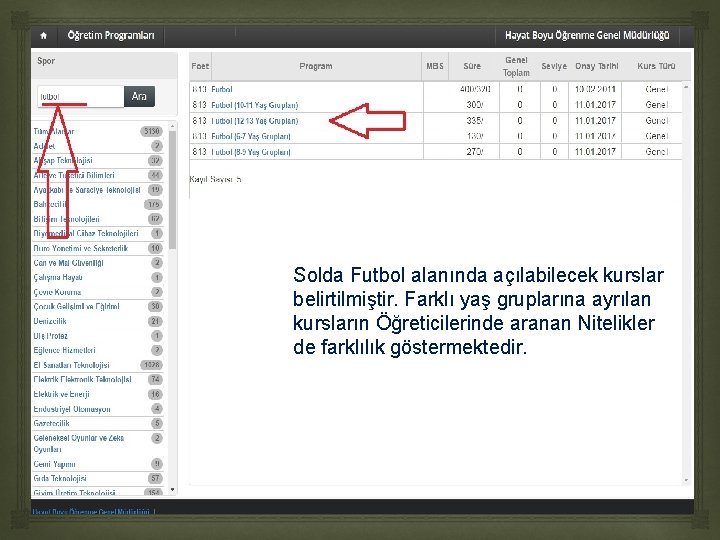
Task: Select Elektrik Elektronik Teknolojisi category
Action: coord(83,379)
